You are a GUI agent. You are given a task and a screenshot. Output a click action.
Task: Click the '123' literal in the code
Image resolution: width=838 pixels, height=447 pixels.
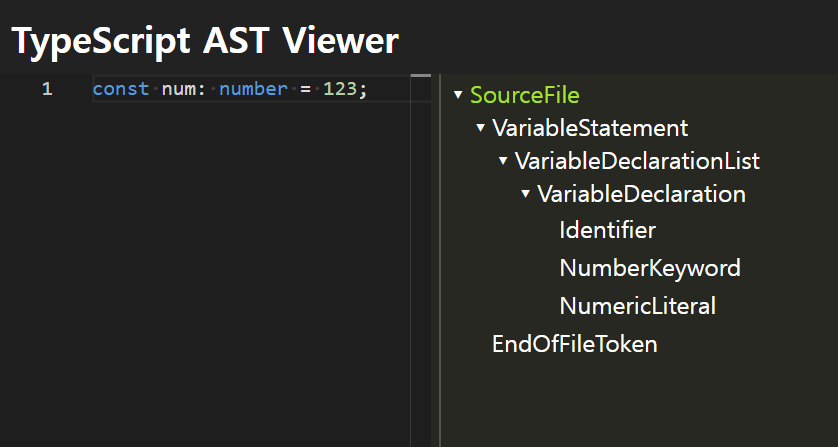[x=340, y=89]
